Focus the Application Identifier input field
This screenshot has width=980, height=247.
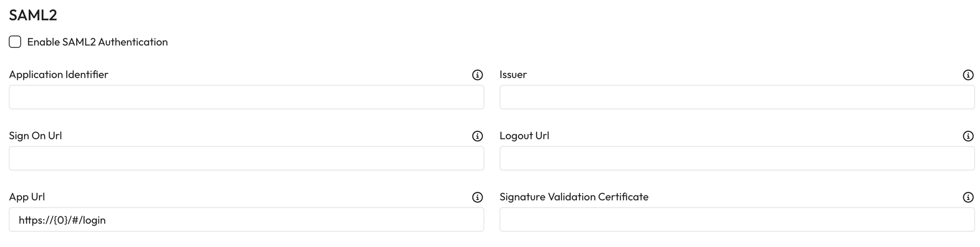246,97
